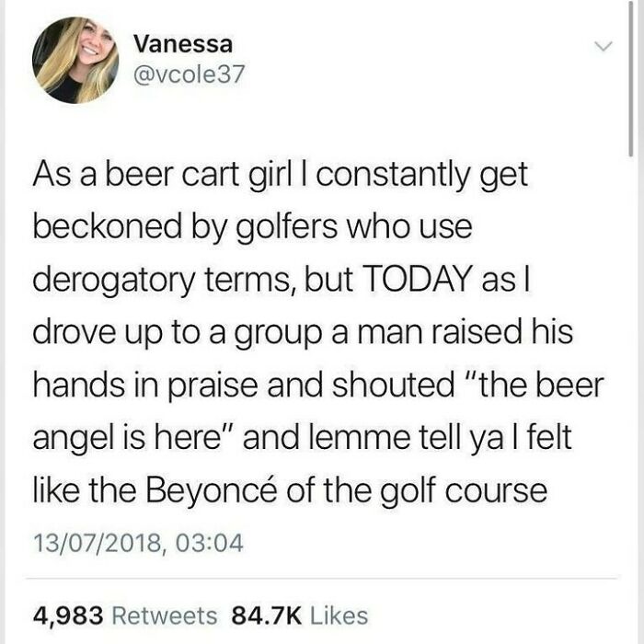The image size is (644, 644).
Task: Visit the @vcole37 handle
Action: [189, 74]
